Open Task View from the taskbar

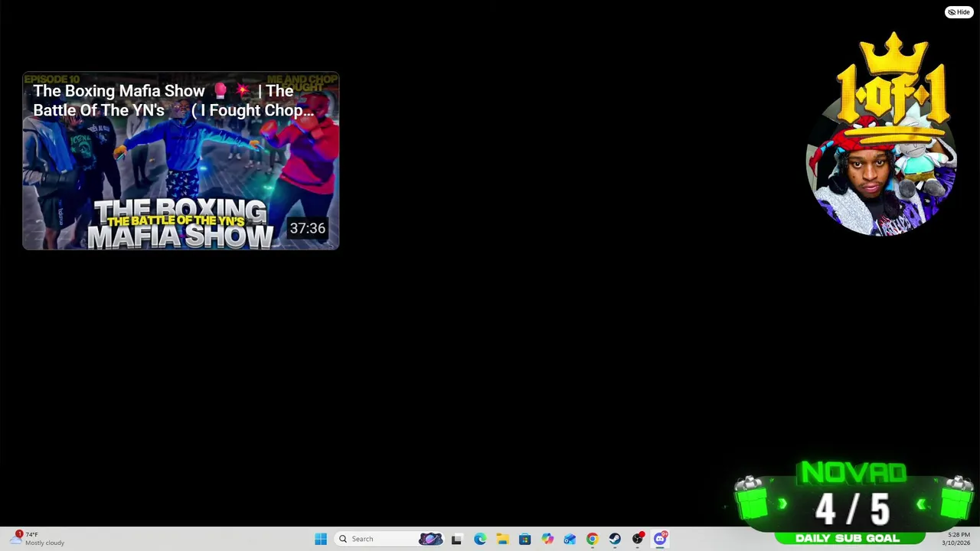(456, 539)
